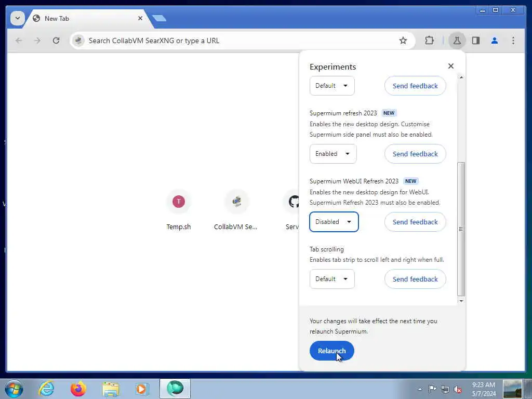Open Windows Media Player from the taskbar

coord(142,389)
